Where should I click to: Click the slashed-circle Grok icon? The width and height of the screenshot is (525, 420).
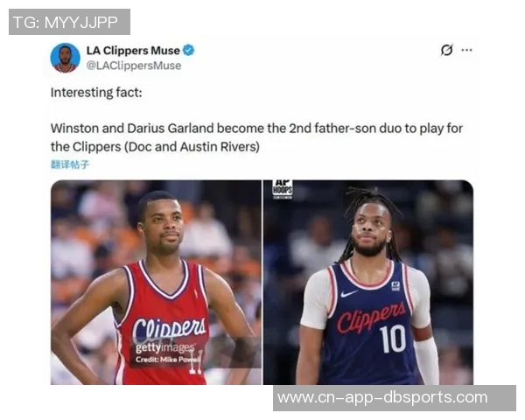coord(446,50)
